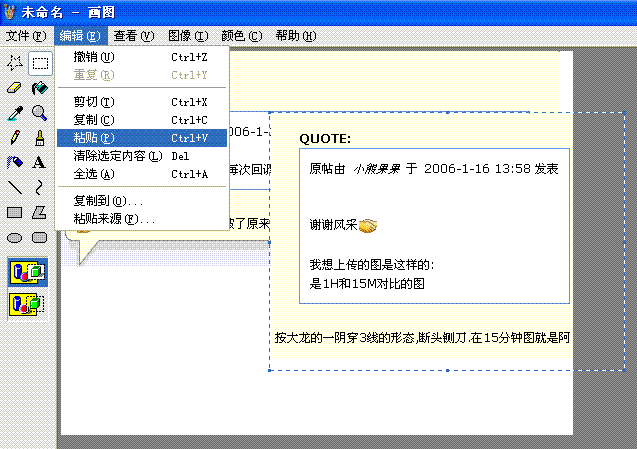Click 粘贴(P) to paste
The height and width of the screenshot is (449, 637).
[142, 138]
